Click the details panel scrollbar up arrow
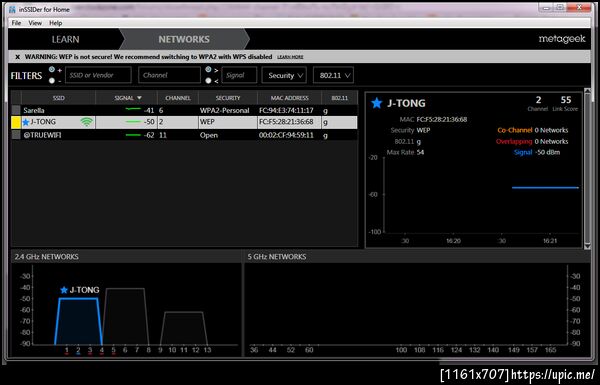The image size is (600, 385). click(x=587, y=91)
